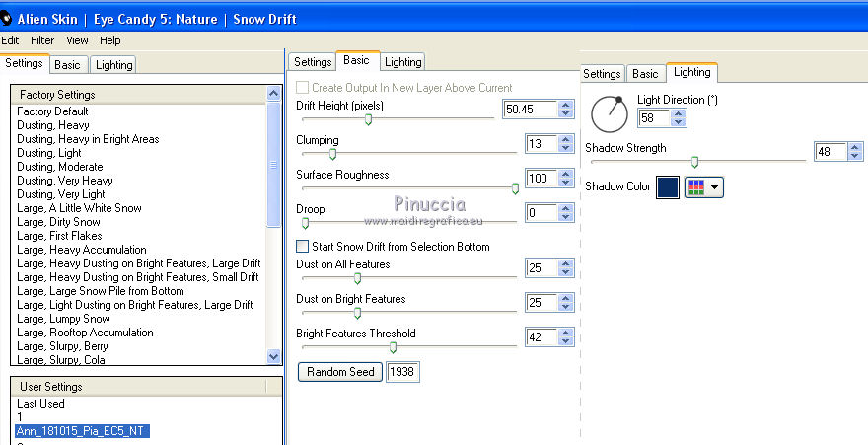868x445 pixels.
Task: Decrease Dust on Bright Features value
Action: point(565,307)
